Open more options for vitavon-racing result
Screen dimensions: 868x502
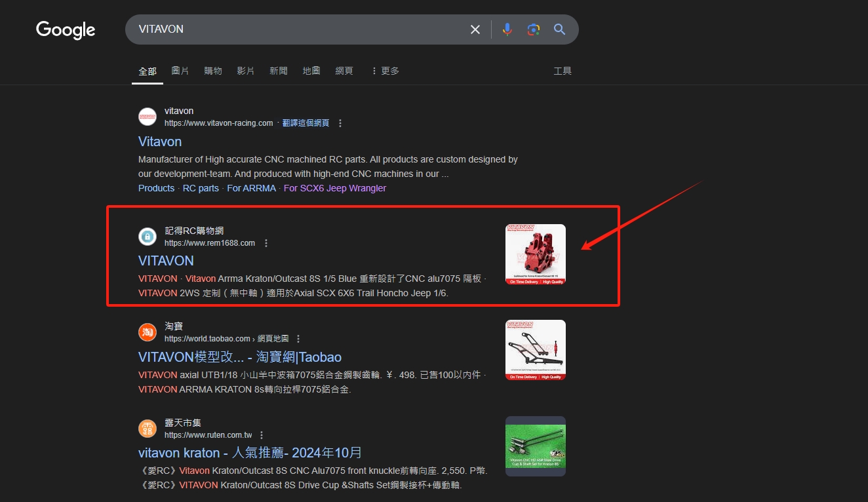click(x=340, y=123)
